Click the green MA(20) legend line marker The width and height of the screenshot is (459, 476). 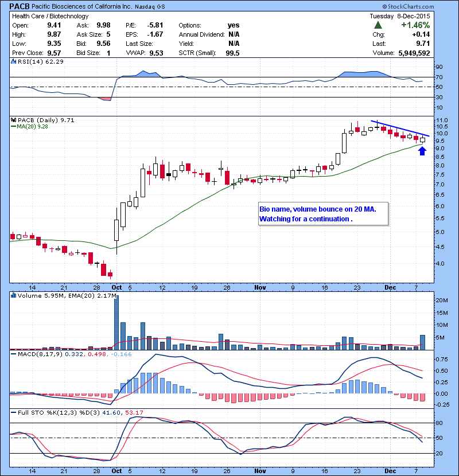[13, 127]
